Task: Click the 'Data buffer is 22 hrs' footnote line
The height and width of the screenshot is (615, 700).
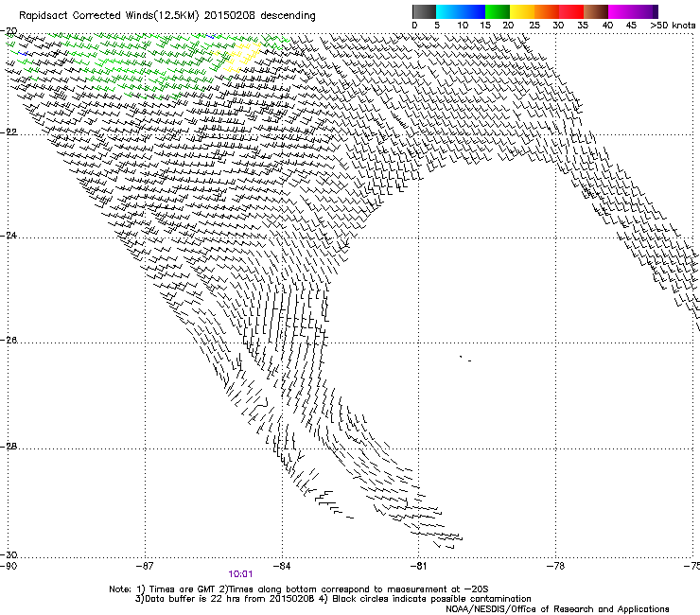Action: [333, 599]
